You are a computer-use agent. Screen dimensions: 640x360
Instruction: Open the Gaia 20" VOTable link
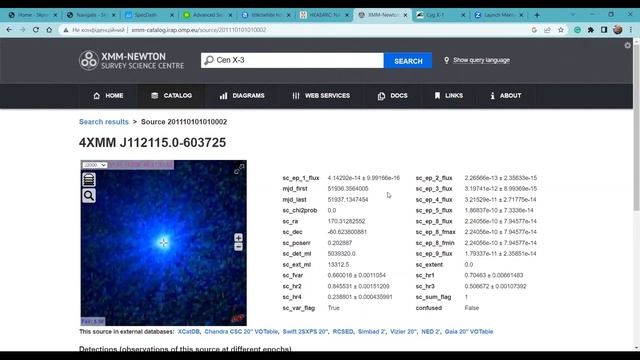[469, 331]
